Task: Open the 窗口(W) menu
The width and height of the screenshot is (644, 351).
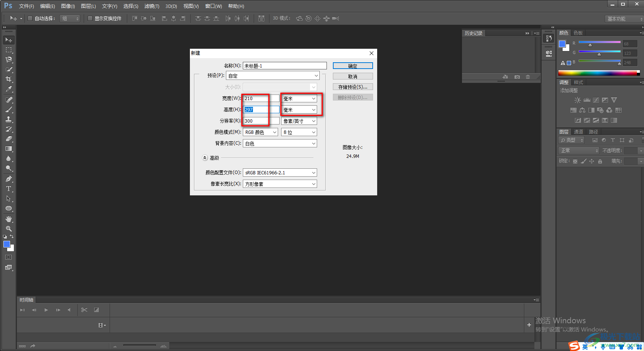Action: pos(214,6)
